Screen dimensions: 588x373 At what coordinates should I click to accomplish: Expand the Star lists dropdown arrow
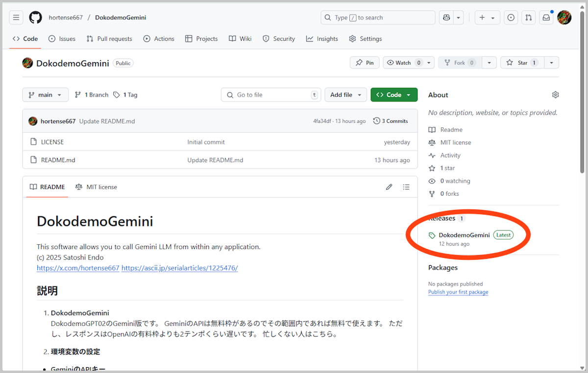pyautogui.click(x=552, y=63)
